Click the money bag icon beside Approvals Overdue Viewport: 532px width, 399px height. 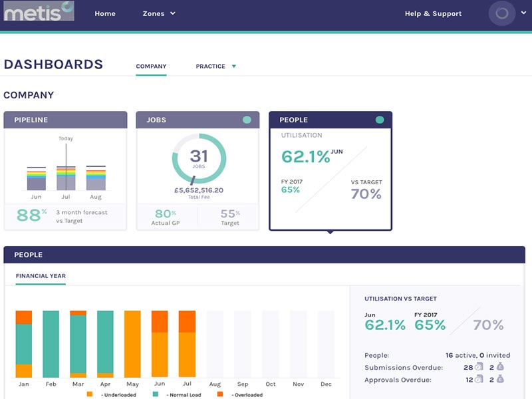point(499,379)
